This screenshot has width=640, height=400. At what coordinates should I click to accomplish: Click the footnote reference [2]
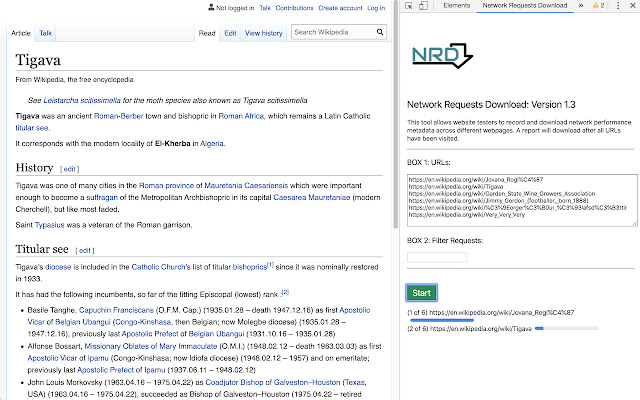285,292
